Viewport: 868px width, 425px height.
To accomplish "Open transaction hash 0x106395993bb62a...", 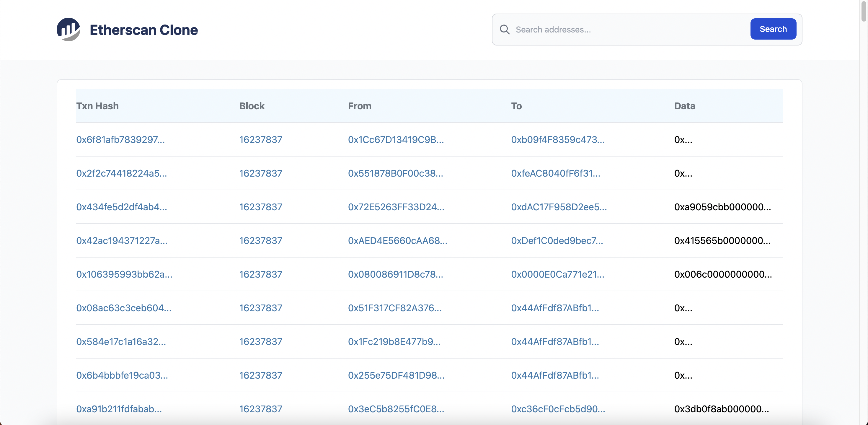I will pyautogui.click(x=124, y=274).
